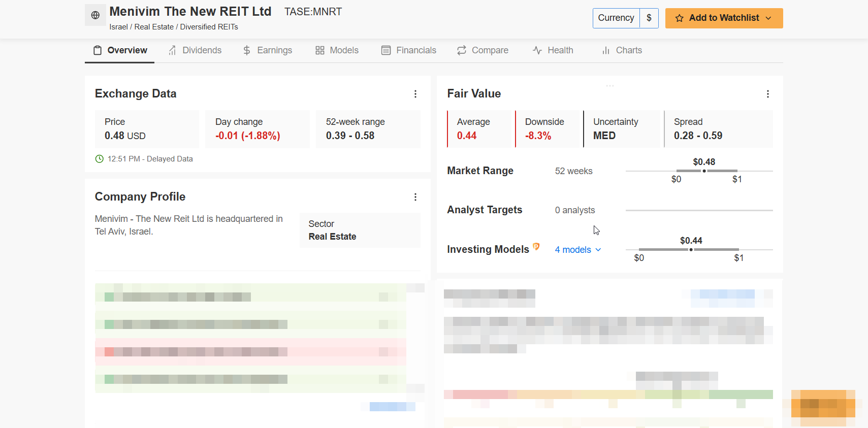Click the Charts bars tab icon
The height and width of the screenshot is (428, 868).
click(606, 50)
